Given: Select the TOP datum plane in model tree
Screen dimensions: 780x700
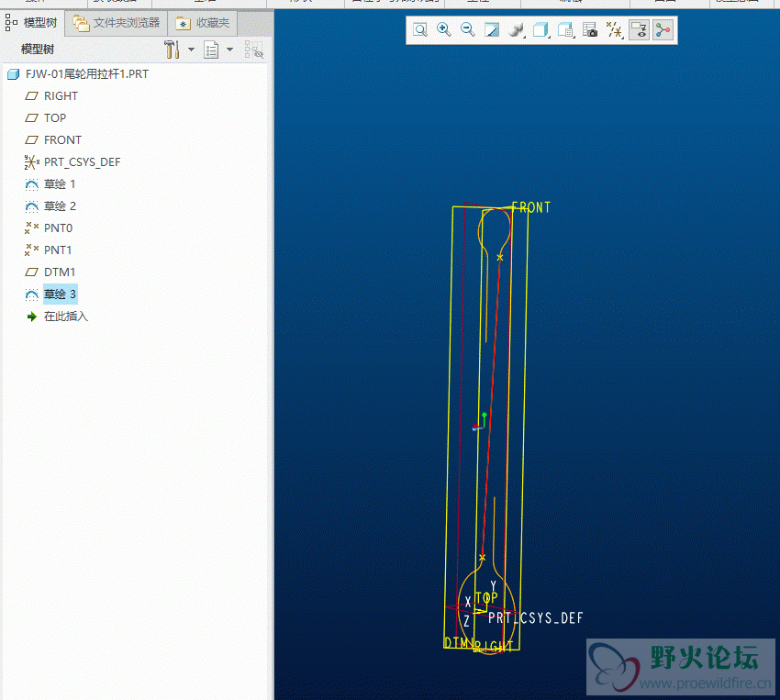Looking at the screenshot, I should [46, 117].
